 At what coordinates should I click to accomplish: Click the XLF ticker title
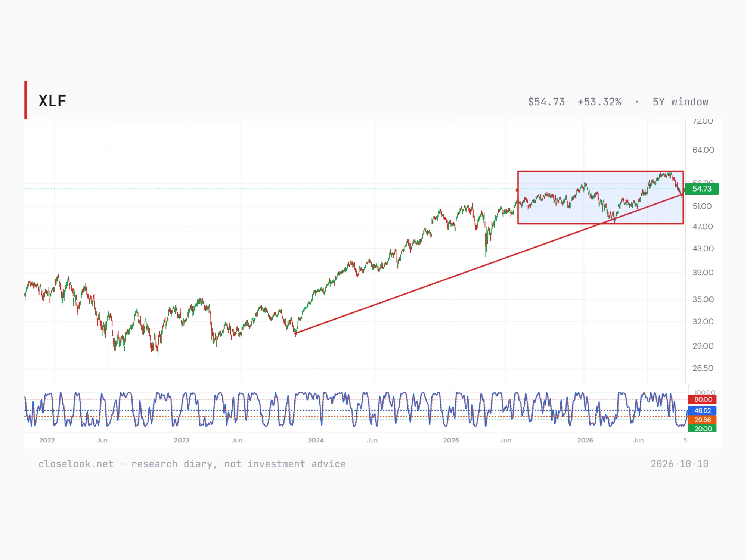pyautogui.click(x=52, y=101)
